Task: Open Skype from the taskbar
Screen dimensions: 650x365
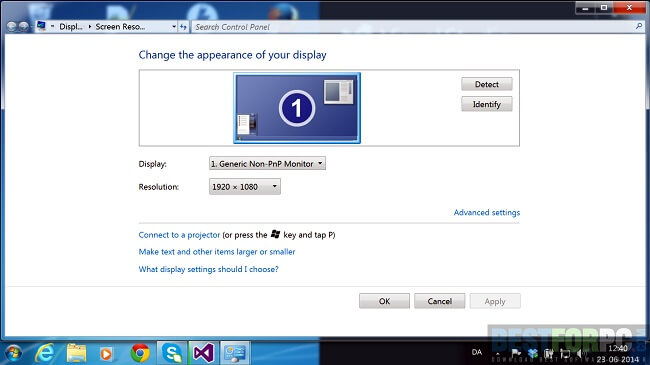Action: point(172,353)
